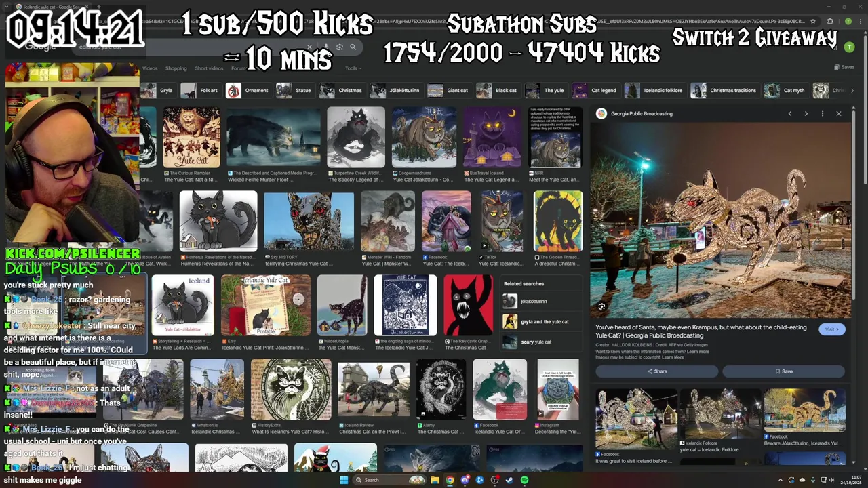This screenshot has height=488, width=868.
Task: Open the Golden Thread dreadful Christmas cat image
Action: pyautogui.click(x=558, y=222)
